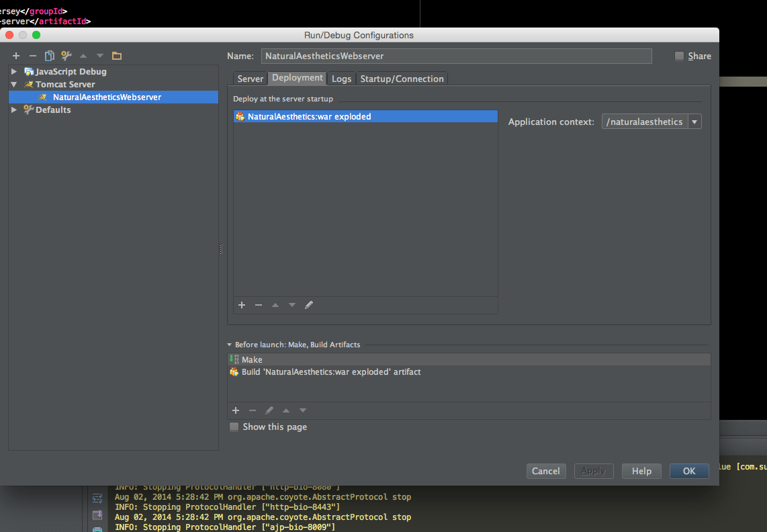Enable the Share checkbox
Viewport: 767px width, 532px height.
coord(678,56)
